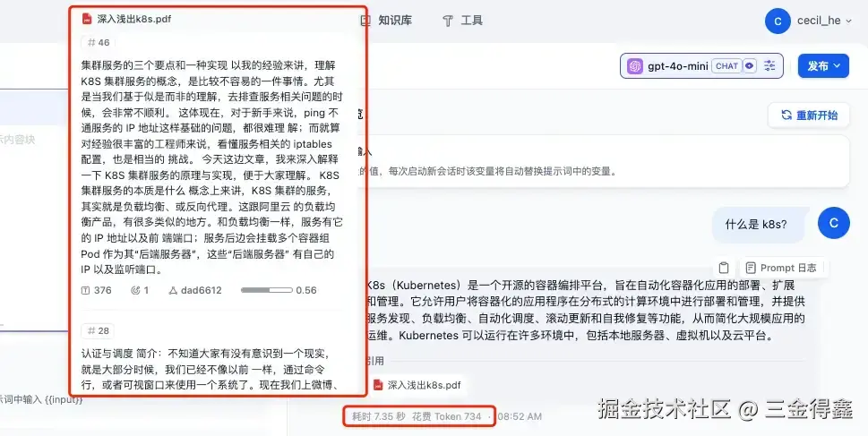Click the 知识库 book icon in top navigation
The image size is (868, 436).
point(365,21)
